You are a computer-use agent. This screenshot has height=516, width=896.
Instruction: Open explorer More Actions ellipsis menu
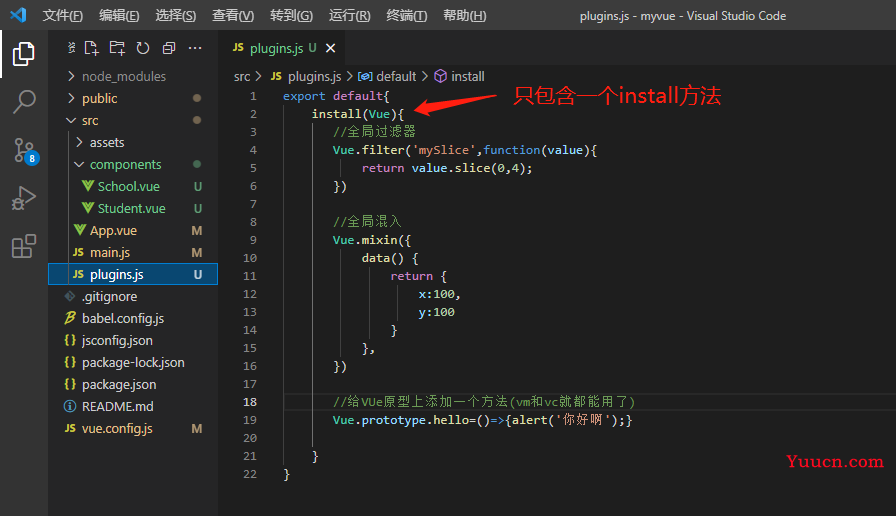pyautogui.click(x=195, y=48)
